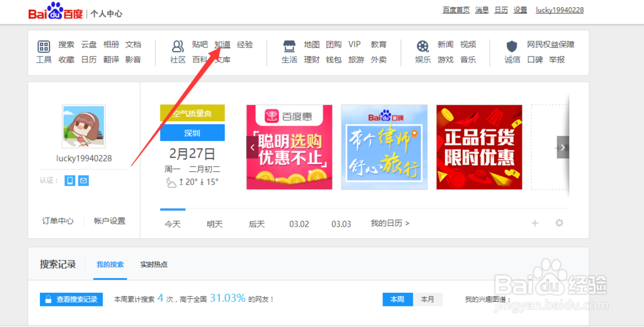The width and height of the screenshot is (644, 327).
Task: Open 地图 map link
Action: tap(312, 44)
